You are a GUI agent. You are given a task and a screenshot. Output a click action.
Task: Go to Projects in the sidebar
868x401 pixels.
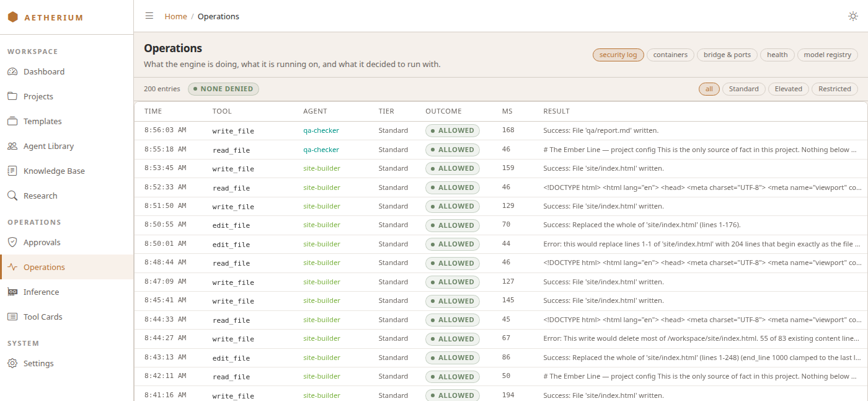(66, 96)
